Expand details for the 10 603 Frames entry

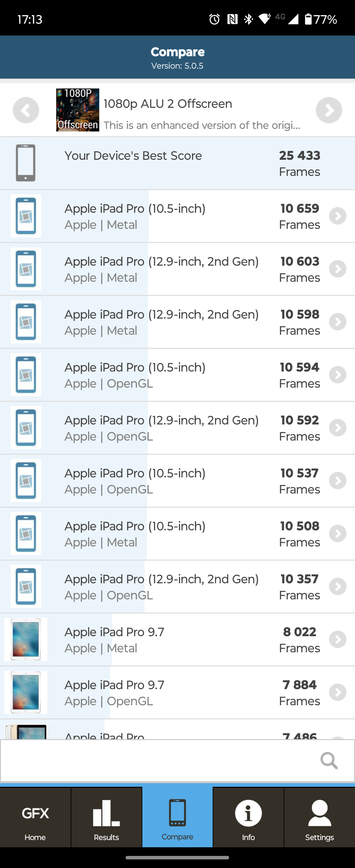coord(338,269)
